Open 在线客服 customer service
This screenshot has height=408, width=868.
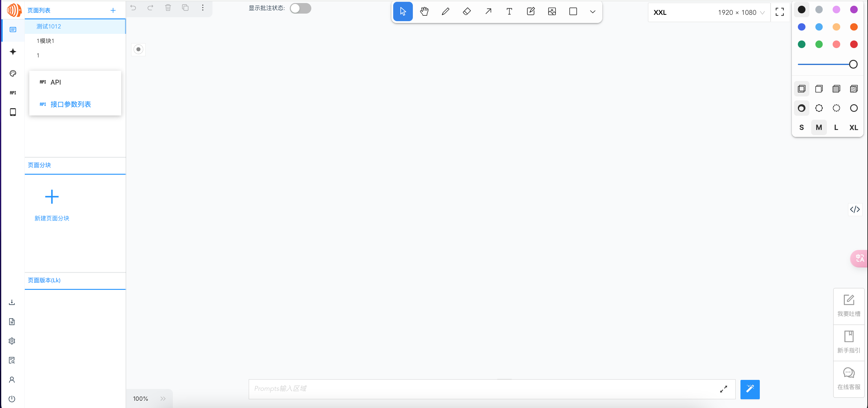click(x=848, y=379)
